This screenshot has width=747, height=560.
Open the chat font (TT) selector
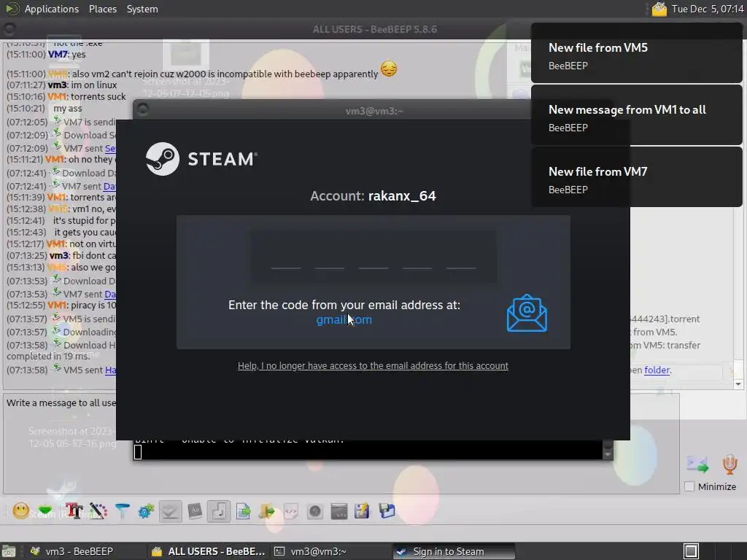click(x=74, y=511)
